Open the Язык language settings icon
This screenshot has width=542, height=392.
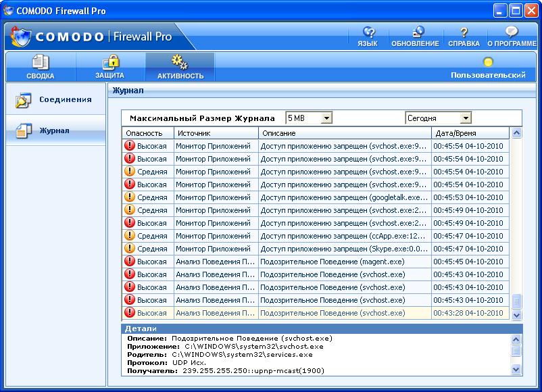tap(368, 32)
